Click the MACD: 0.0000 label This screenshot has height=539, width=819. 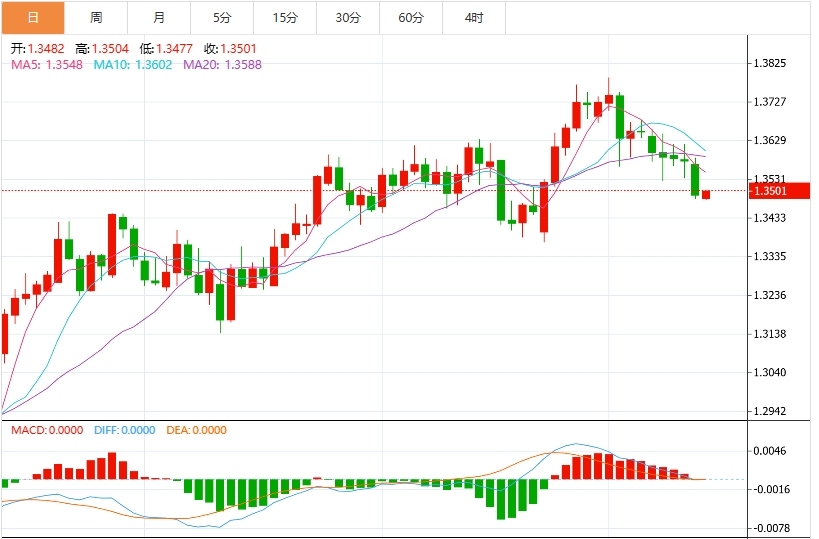[47, 430]
